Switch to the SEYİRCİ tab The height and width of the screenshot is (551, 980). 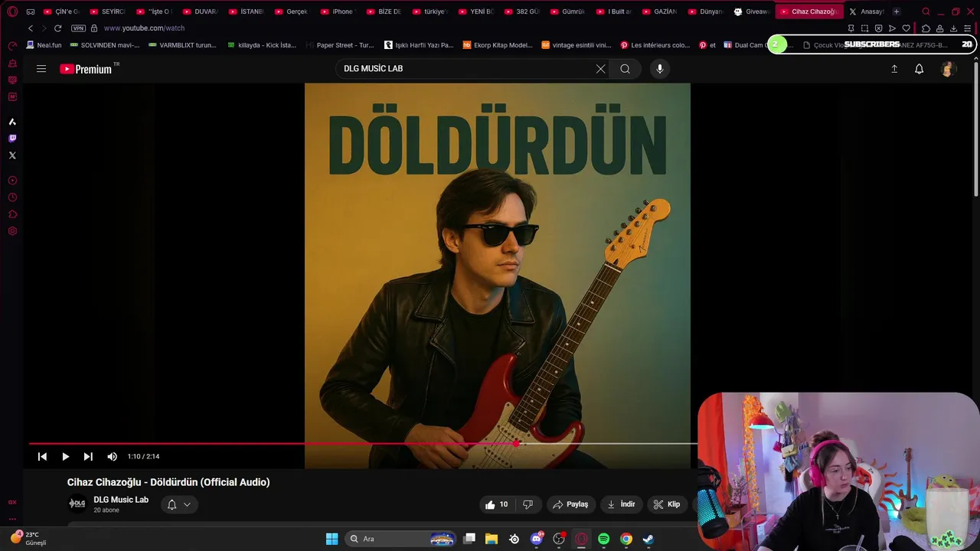point(107,11)
